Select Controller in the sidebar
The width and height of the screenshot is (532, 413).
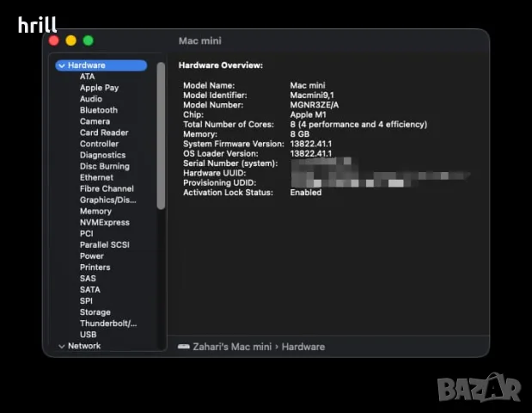[x=99, y=144]
